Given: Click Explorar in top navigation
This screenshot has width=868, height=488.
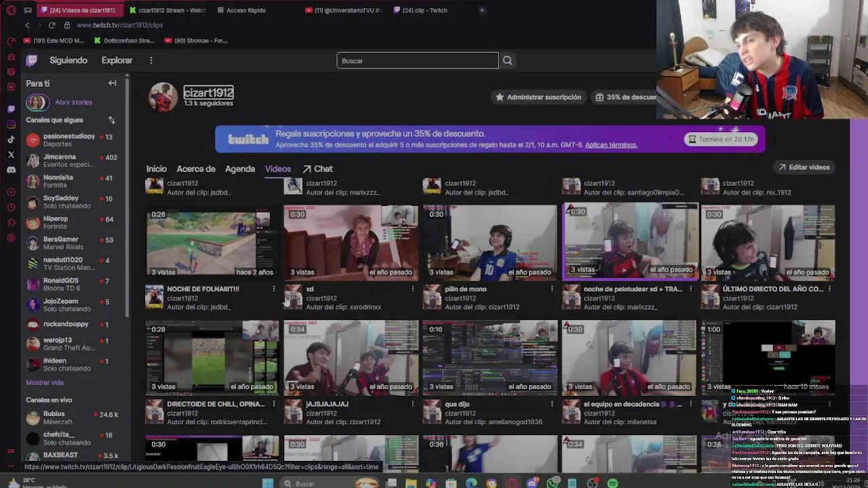Looking at the screenshot, I should pyautogui.click(x=117, y=60).
